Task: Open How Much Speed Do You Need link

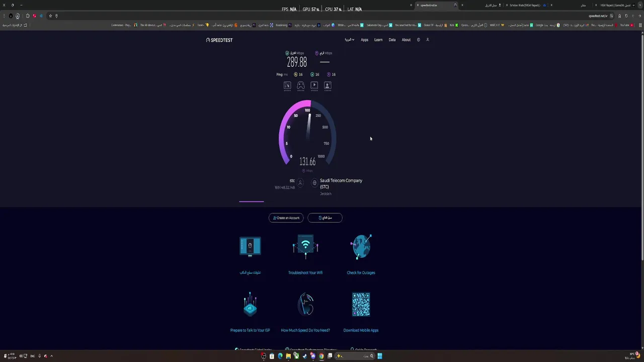Action: (x=305, y=330)
